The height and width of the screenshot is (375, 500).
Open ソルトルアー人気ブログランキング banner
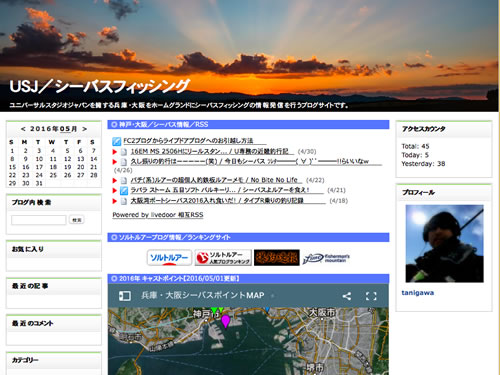pos(223,258)
